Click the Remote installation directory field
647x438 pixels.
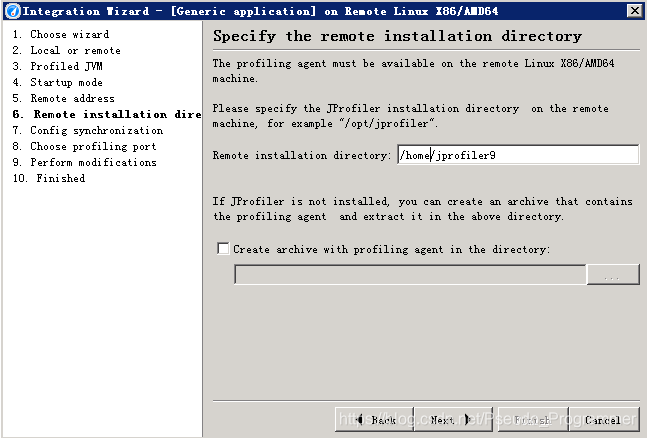pos(518,155)
